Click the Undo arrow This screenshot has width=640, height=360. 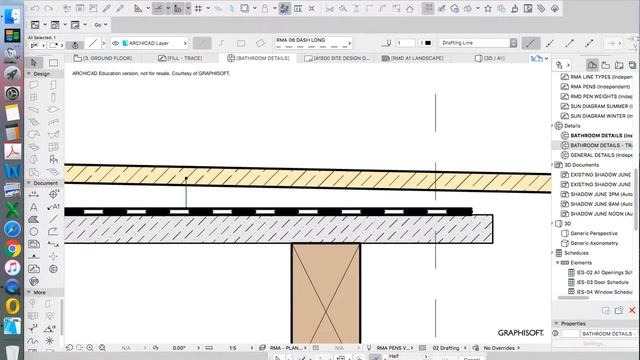click(x=35, y=9)
